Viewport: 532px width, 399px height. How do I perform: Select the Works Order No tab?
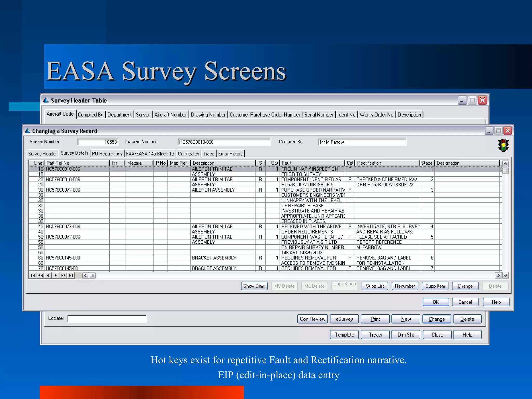click(x=376, y=115)
